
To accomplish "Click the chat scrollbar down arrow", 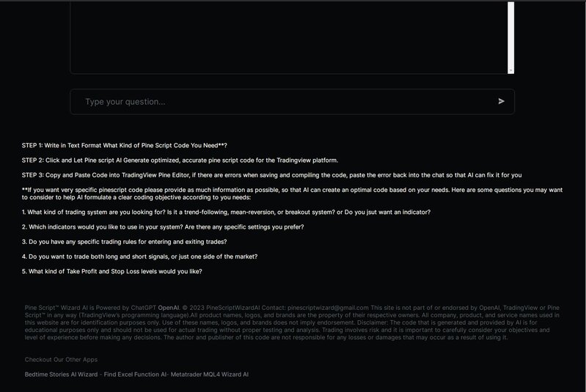I will tap(511, 70).
